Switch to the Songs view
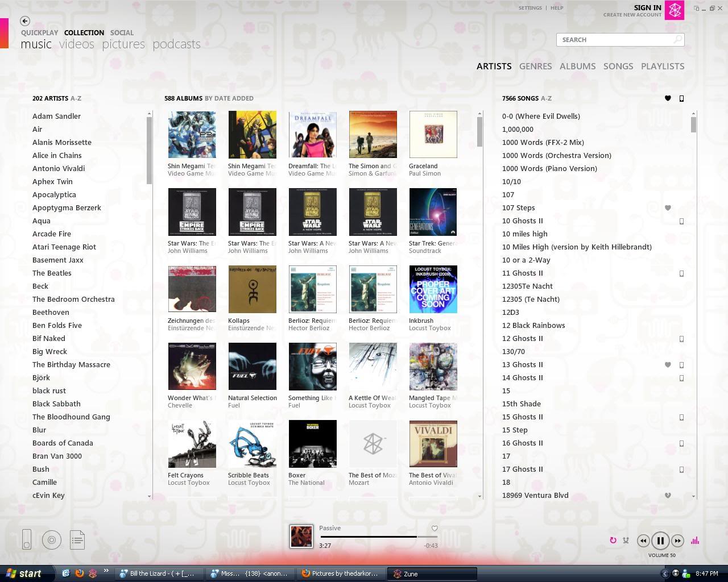The image size is (728, 582). [x=618, y=66]
